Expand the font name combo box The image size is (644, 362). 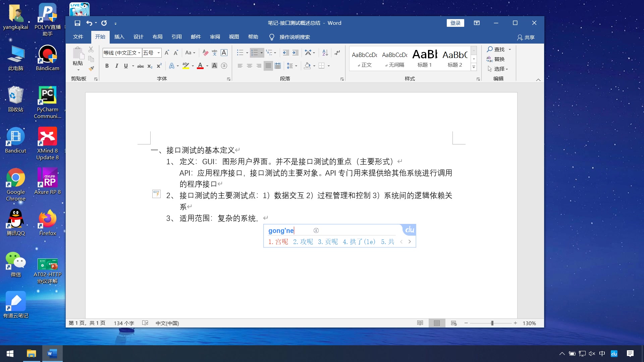tap(139, 53)
